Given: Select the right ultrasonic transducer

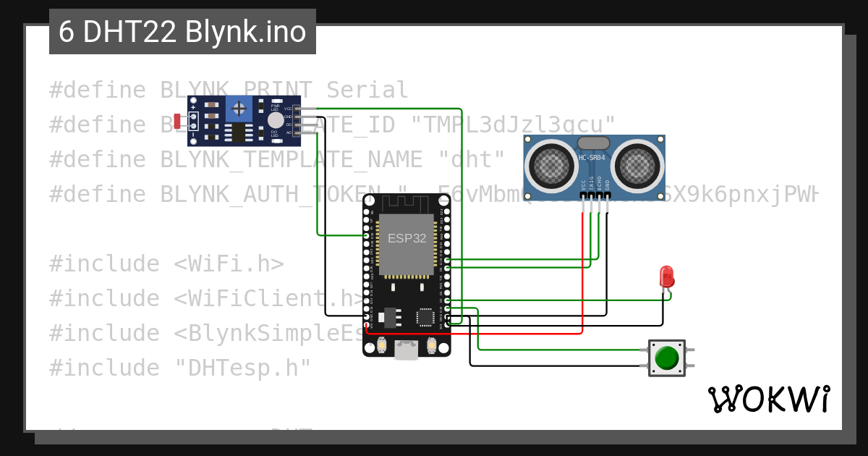Looking at the screenshot, I should coord(637,164).
